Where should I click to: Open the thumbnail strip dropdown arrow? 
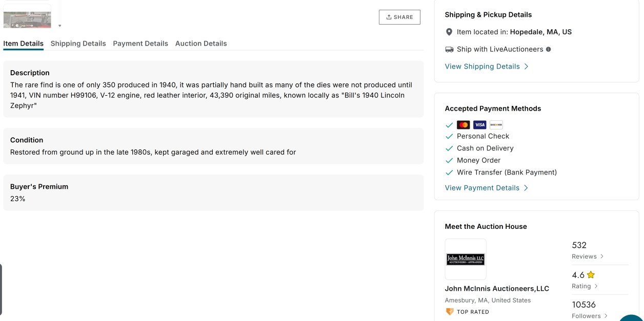point(59,26)
